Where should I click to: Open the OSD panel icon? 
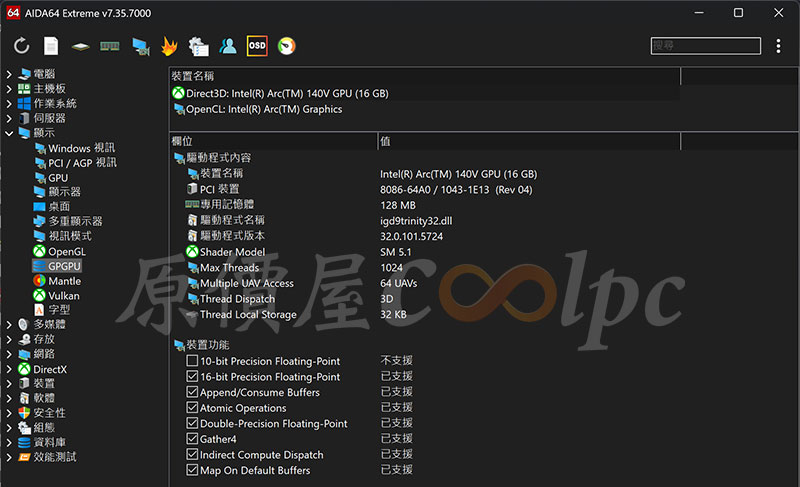(x=257, y=46)
